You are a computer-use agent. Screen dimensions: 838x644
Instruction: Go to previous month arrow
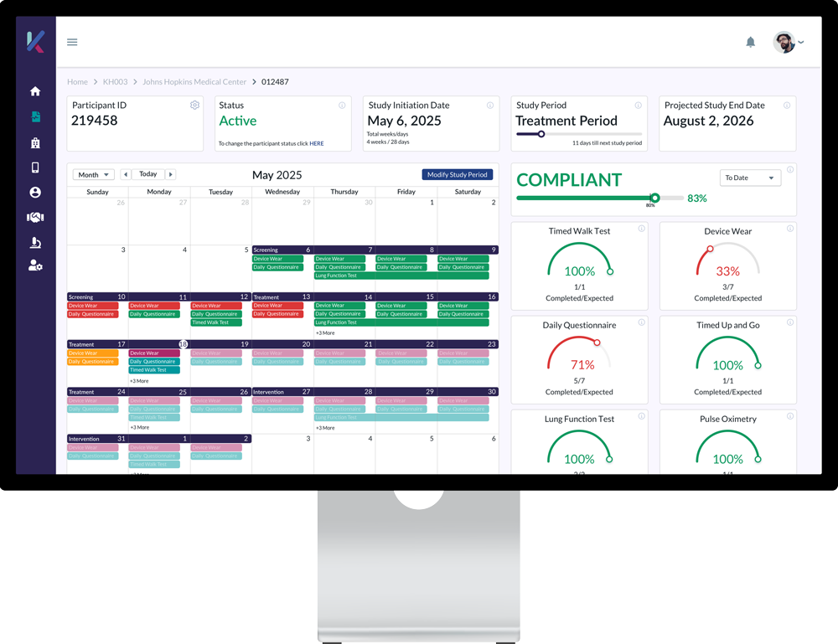126,175
